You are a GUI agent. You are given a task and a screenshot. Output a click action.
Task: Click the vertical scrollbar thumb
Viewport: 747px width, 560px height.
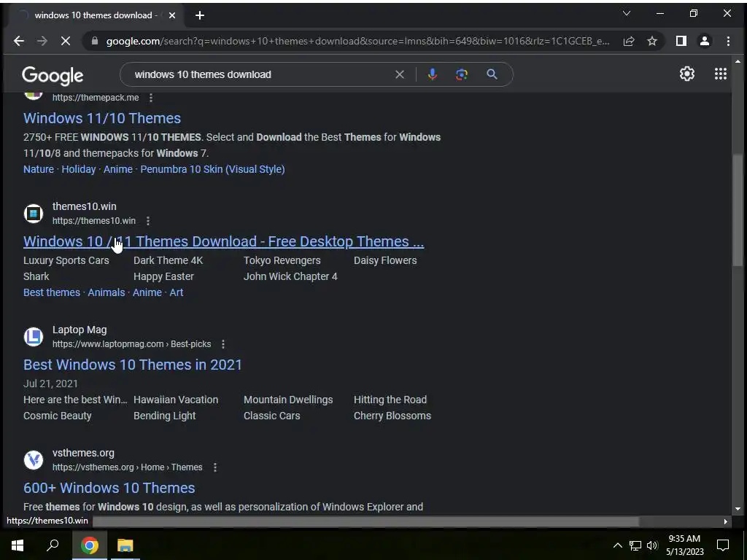(x=738, y=209)
